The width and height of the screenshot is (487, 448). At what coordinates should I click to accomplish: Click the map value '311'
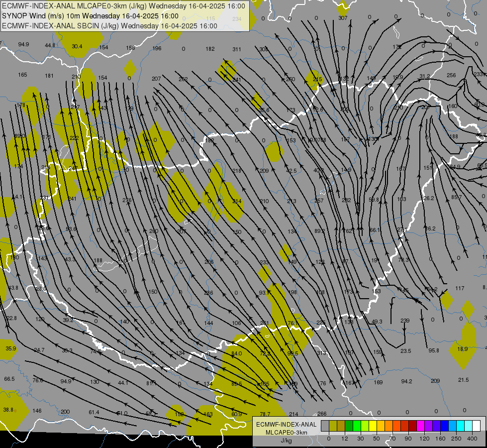(x=237, y=49)
